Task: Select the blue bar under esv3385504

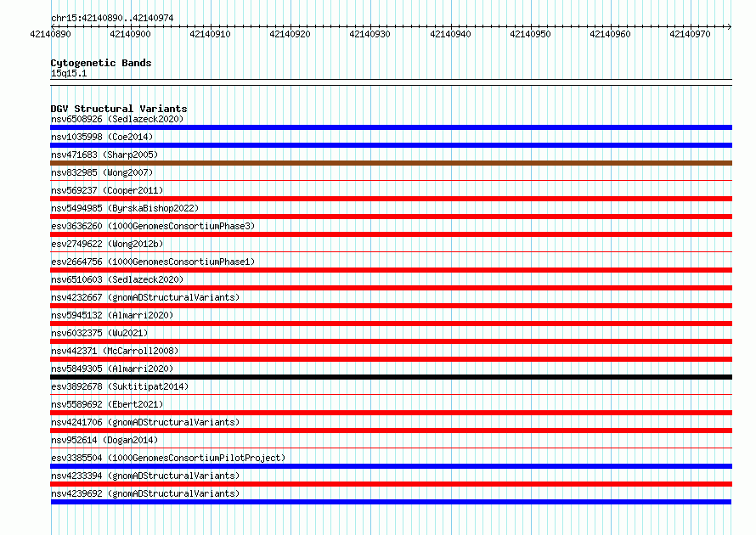Action: (x=391, y=466)
